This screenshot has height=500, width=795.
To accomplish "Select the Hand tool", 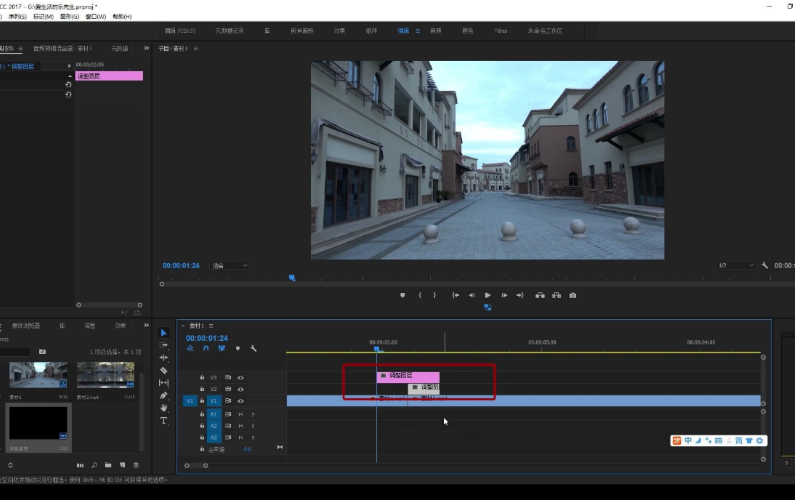I will 164,408.
